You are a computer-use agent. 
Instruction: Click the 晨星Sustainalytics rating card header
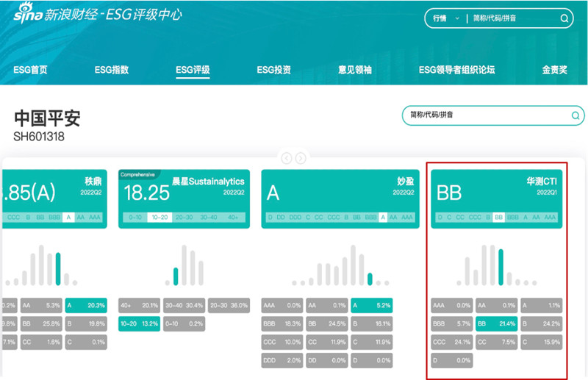[184, 198]
